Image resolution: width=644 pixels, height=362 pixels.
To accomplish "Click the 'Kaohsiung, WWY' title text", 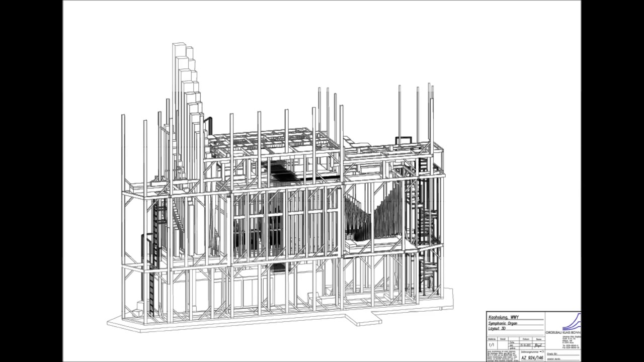I will point(504,317).
